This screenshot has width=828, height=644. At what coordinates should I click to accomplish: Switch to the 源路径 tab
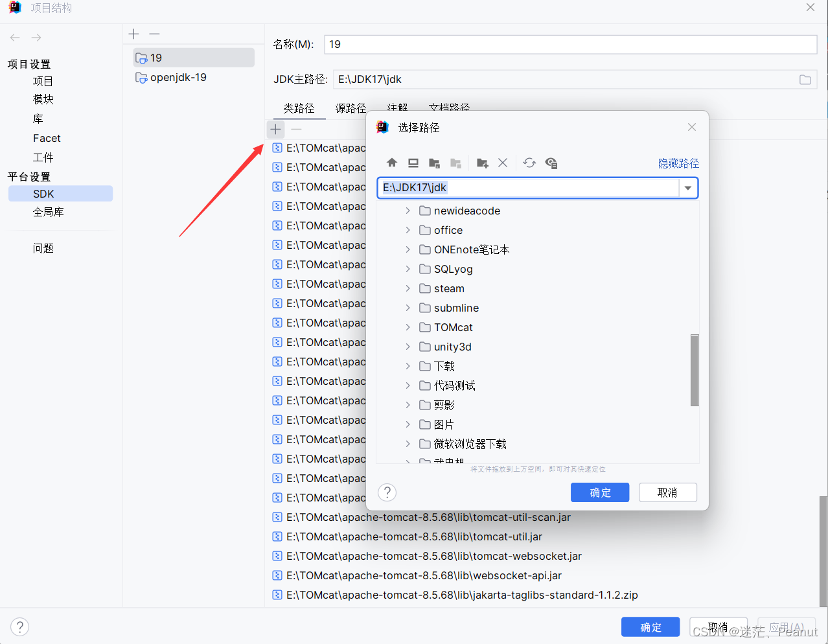click(351, 108)
